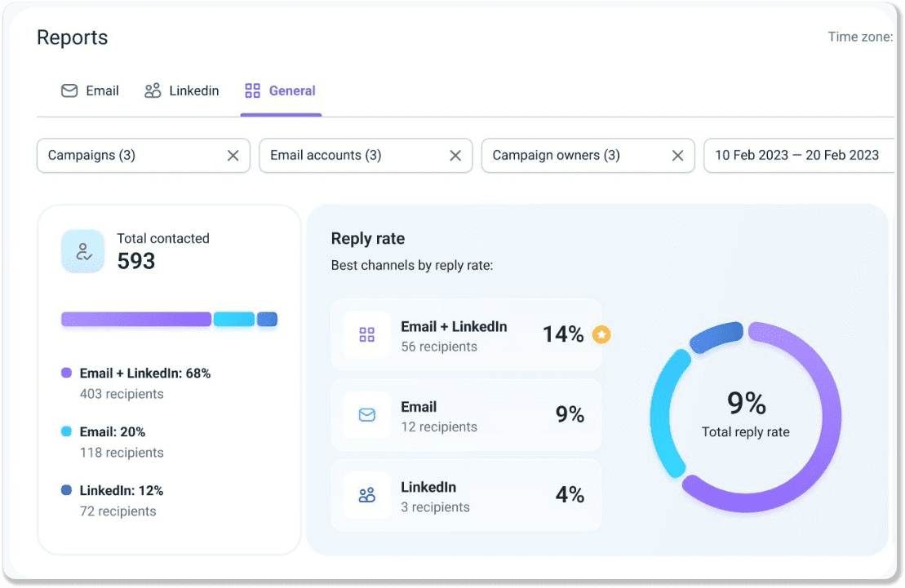Switch to the Email reports tab

(x=91, y=91)
